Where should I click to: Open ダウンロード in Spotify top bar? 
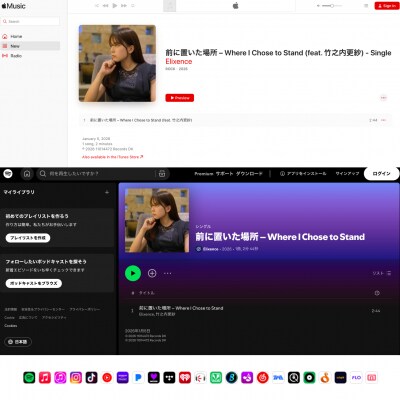coord(249,174)
